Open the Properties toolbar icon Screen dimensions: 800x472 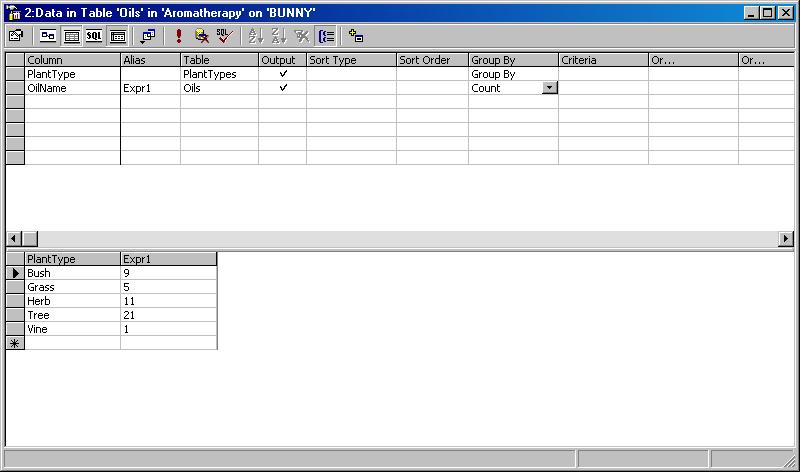pyautogui.click(x=16, y=36)
